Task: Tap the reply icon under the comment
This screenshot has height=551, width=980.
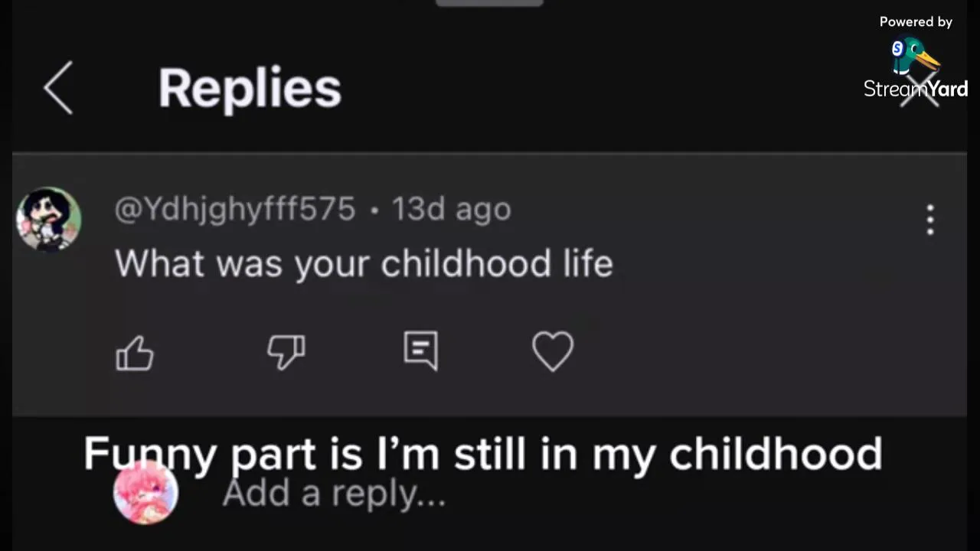Action: 420,351
